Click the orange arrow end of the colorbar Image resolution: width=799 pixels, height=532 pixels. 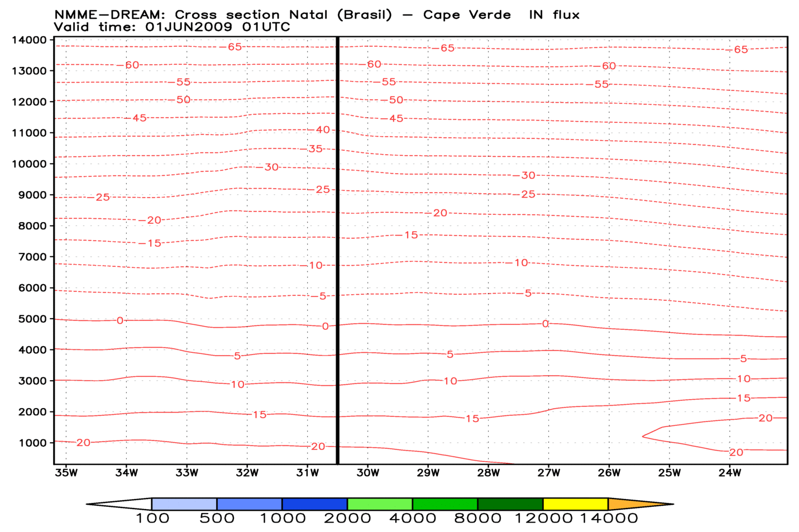639,504
